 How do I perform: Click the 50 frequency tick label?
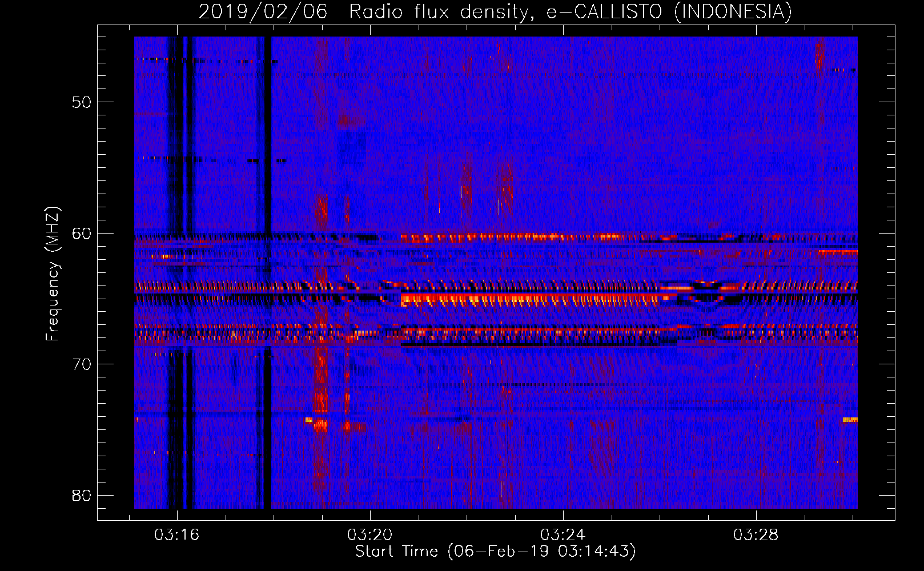(x=82, y=102)
